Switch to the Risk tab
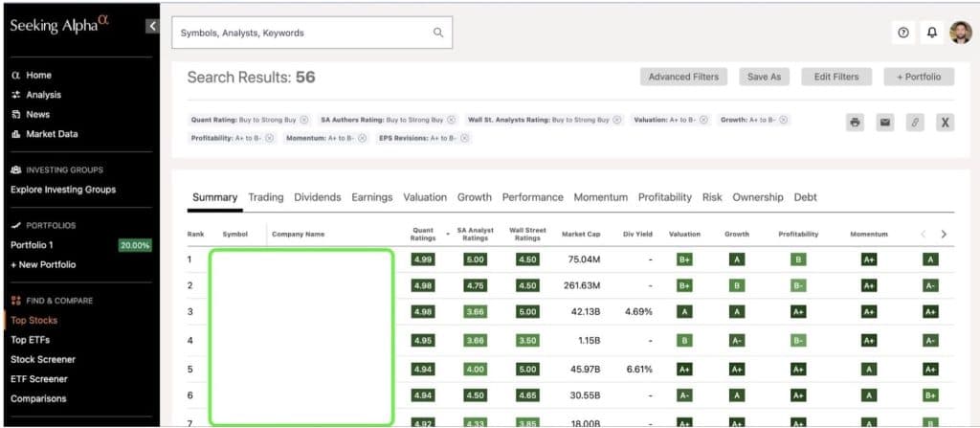 click(x=712, y=197)
